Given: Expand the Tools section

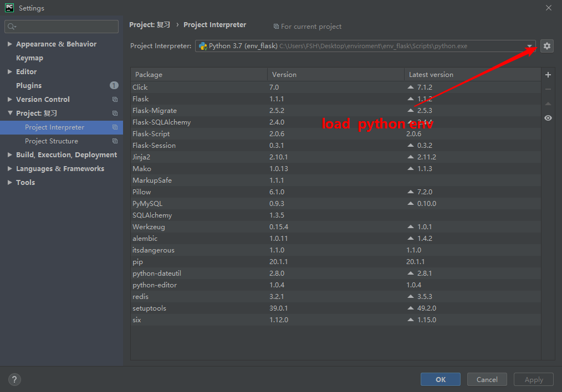Looking at the screenshot, I should pyautogui.click(x=9, y=182).
